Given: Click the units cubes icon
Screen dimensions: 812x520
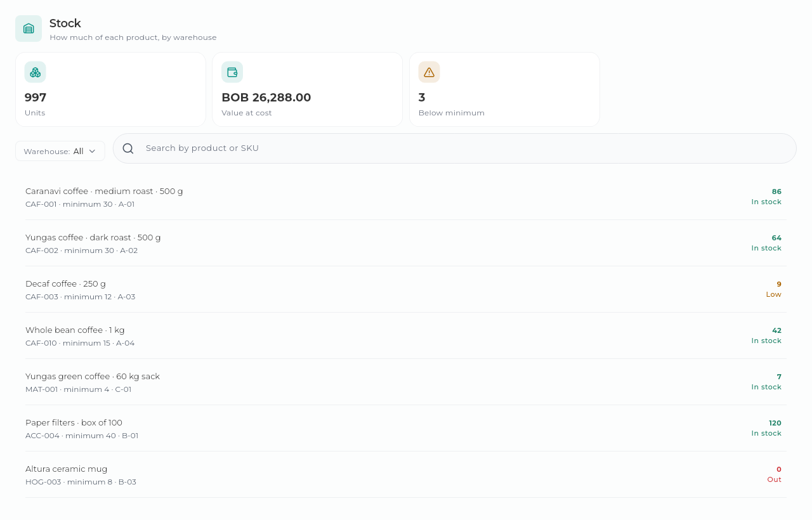Looking at the screenshot, I should tap(36, 72).
